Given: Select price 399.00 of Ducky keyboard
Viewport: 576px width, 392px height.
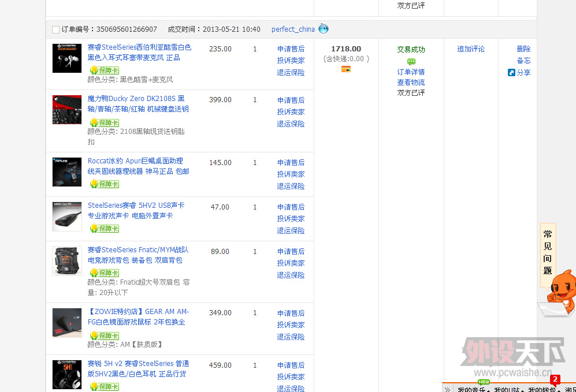Looking at the screenshot, I should point(221,100).
